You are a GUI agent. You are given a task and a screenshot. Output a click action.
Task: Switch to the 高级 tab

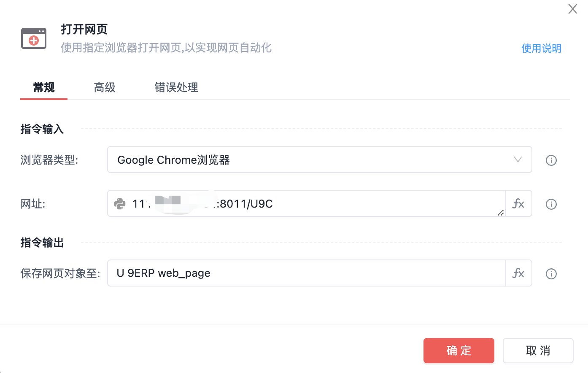click(x=105, y=87)
